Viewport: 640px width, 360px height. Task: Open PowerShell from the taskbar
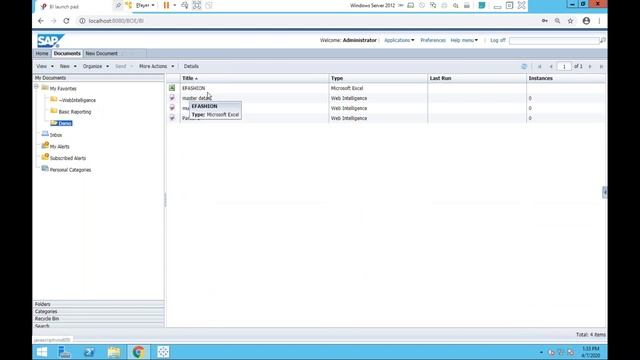pos(89,352)
